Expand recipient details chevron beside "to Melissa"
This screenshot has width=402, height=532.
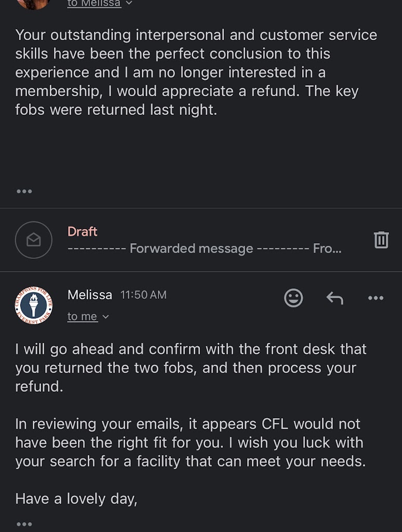tap(129, 3)
